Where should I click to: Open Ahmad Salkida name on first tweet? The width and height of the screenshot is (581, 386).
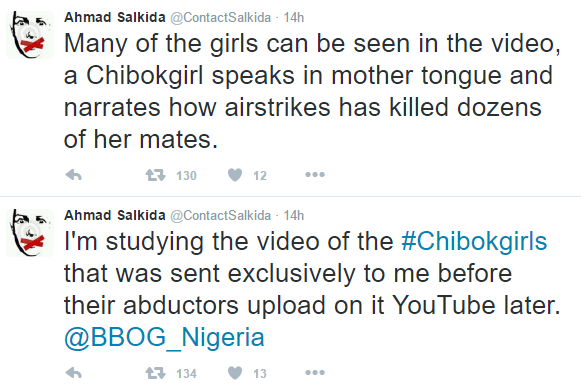pyautogui.click(x=115, y=17)
